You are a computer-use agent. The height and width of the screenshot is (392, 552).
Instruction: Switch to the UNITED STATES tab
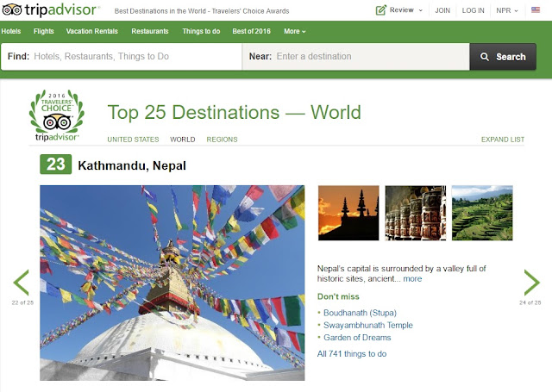click(x=133, y=140)
